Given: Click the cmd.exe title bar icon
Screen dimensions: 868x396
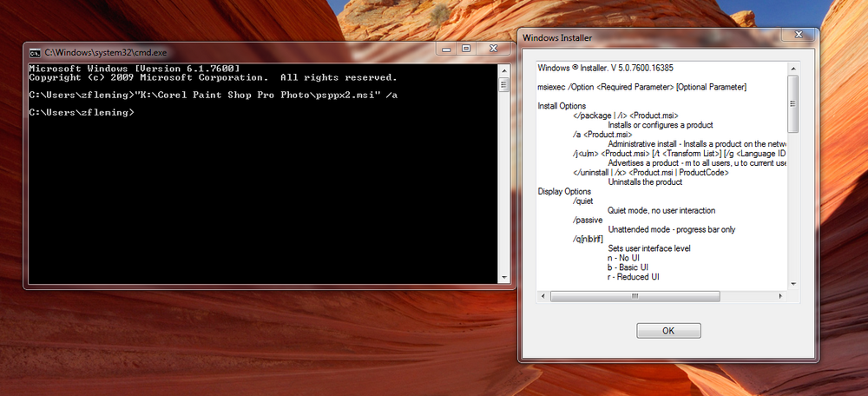Looking at the screenshot, I should coord(35,52).
